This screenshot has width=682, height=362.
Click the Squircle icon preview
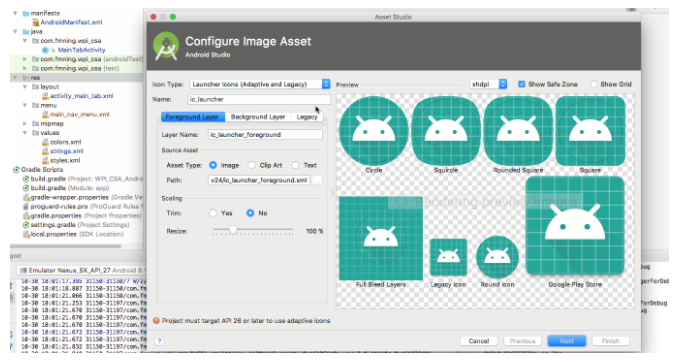(446, 131)
